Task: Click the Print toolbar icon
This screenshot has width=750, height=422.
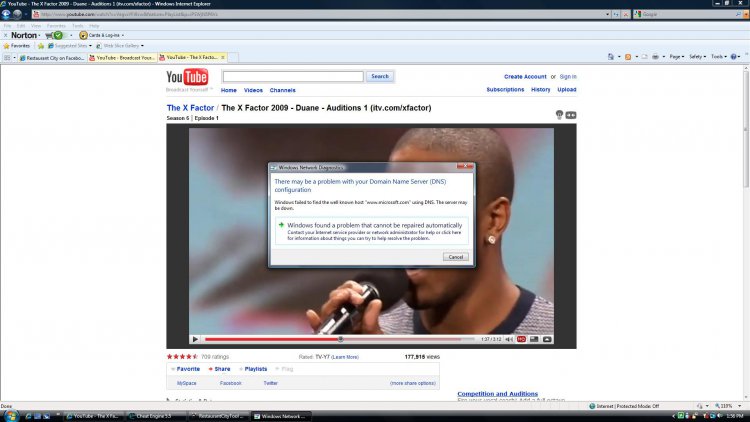Action: pyautogui.click(x=655, y=56)
